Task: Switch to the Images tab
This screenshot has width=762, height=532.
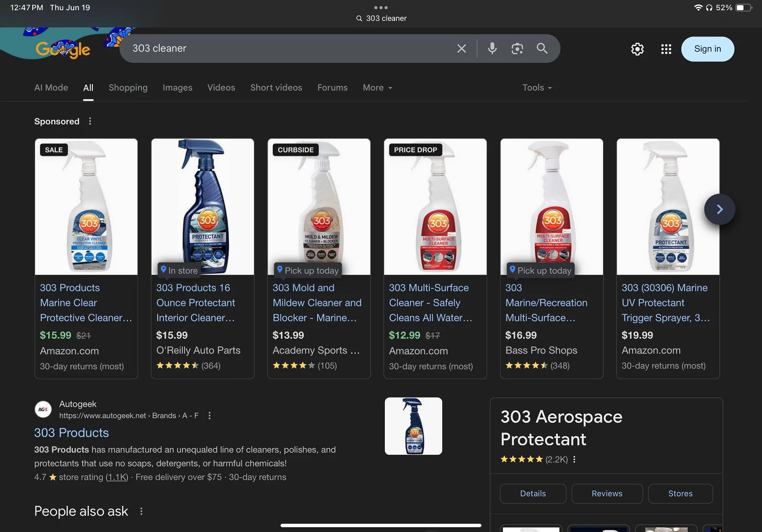Action: click(x=177, y=88)
